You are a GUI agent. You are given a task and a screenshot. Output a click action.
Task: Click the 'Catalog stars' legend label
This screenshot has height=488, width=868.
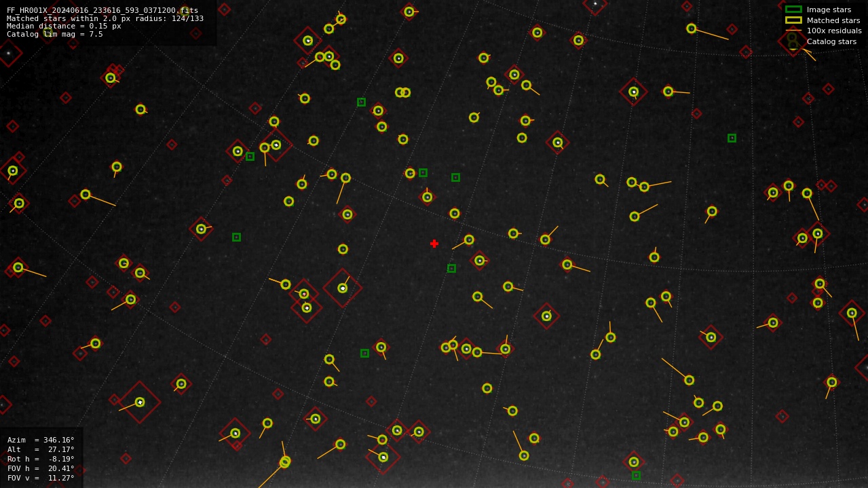[831, 41]
